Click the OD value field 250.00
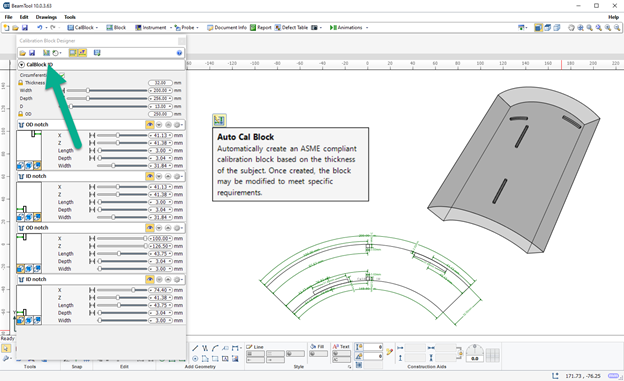The image size is (624, 381). coord(160,114)
